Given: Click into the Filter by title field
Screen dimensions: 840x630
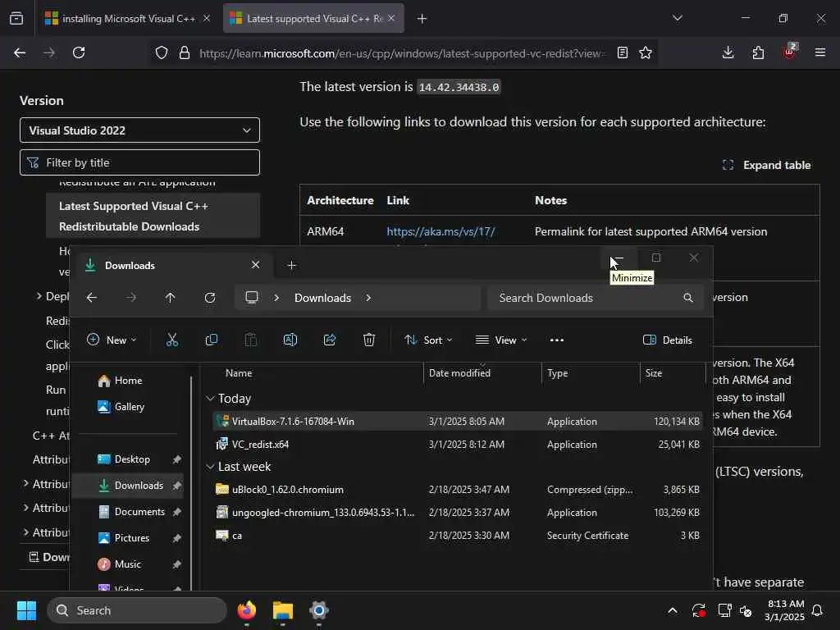Looking at the screenshot, I should pos(139,162).
